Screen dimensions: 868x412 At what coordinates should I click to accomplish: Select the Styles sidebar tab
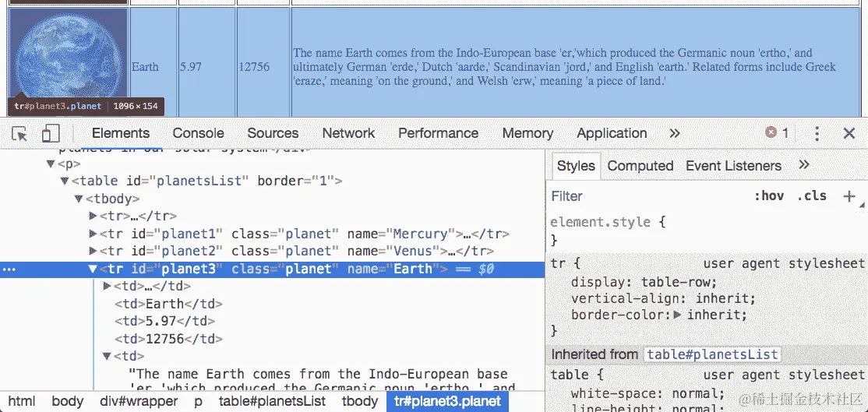click(576, 165)
